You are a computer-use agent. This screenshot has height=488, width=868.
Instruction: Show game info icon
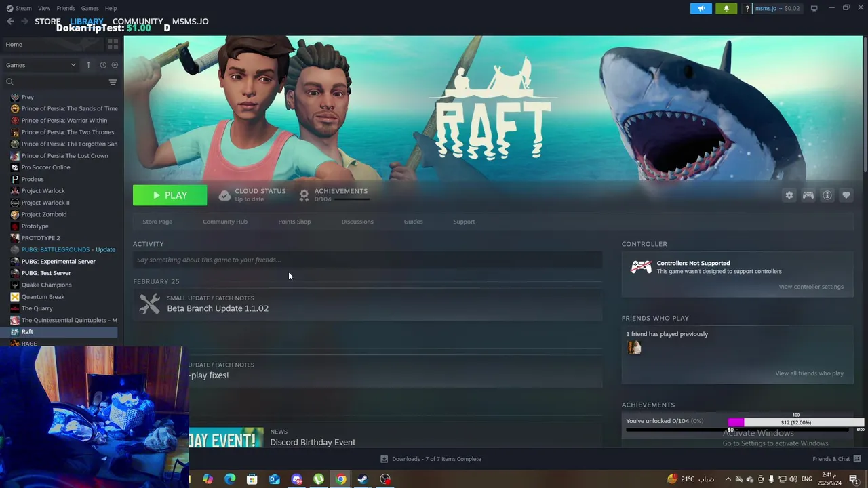point(827,195)
